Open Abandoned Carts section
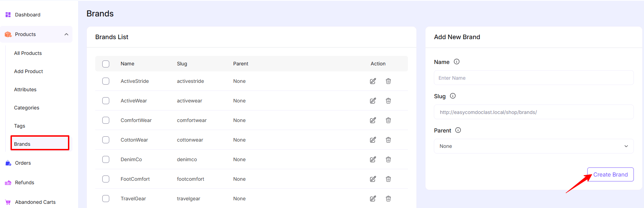 point(35,202)
